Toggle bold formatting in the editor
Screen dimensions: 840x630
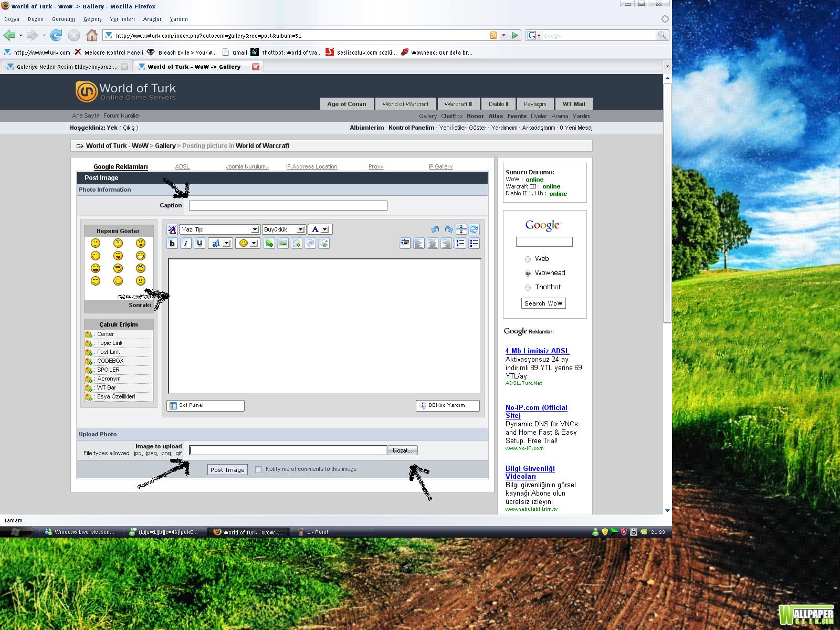tap(172, 243)
